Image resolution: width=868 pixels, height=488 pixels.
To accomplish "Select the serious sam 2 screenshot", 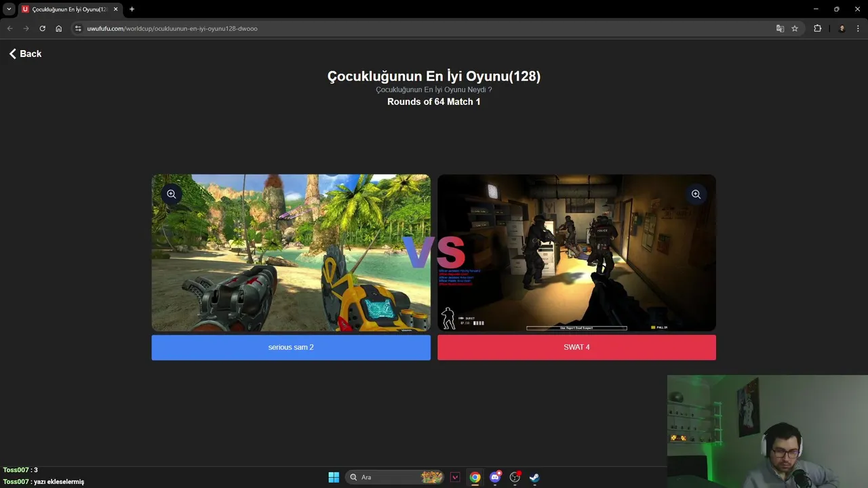I will tap(291, 253).
